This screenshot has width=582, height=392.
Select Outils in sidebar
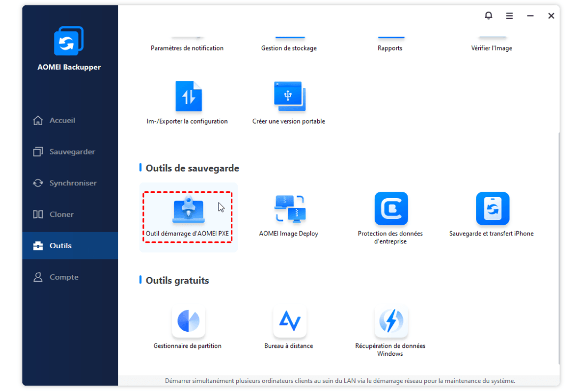(70, 246)
